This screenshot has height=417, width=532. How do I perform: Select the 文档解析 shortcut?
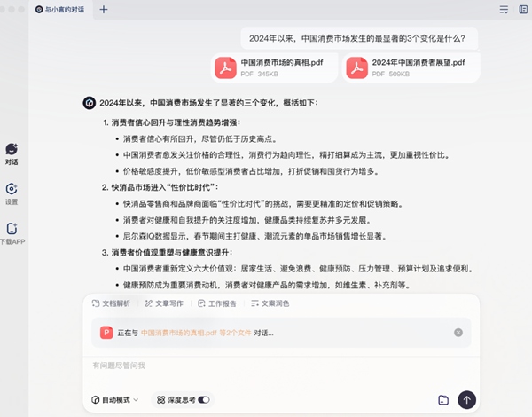pos(112,303)
